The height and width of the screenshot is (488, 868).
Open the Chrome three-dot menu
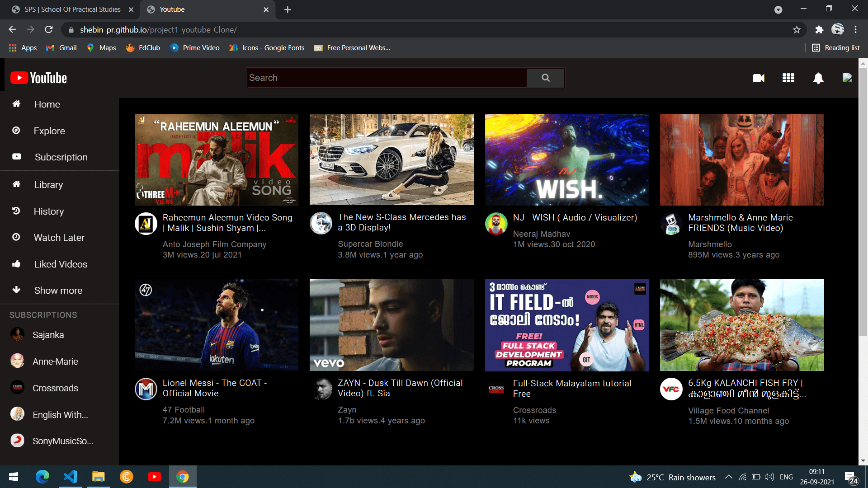click(855, 30)
